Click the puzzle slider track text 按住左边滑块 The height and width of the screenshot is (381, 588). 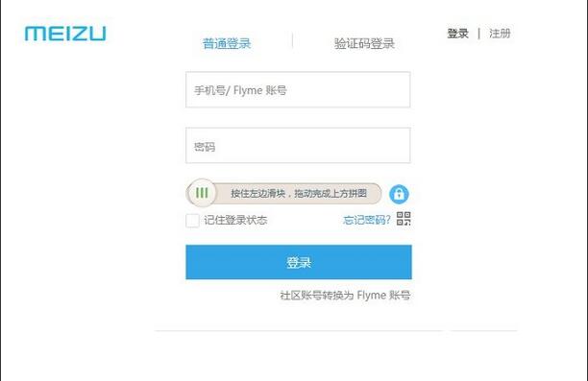(258, 193)
